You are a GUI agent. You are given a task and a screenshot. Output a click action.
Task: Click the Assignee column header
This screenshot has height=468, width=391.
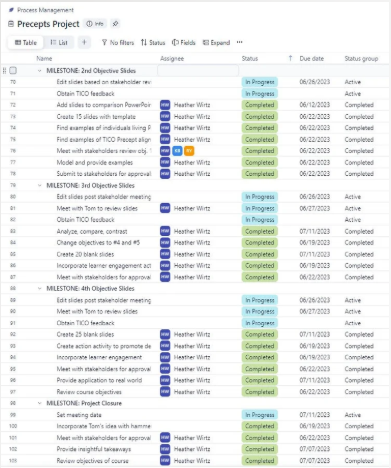pyautogui.click(x=172, y=59)
